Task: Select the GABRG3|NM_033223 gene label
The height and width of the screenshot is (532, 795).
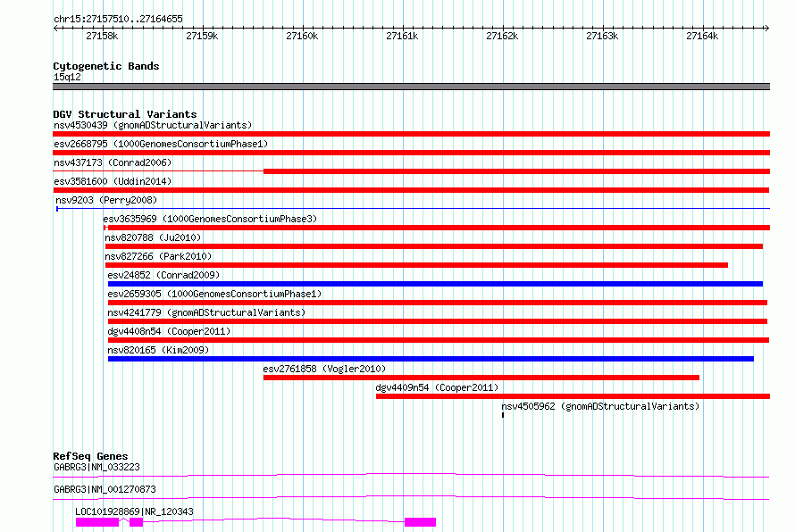Action: (x=96, y=467)
